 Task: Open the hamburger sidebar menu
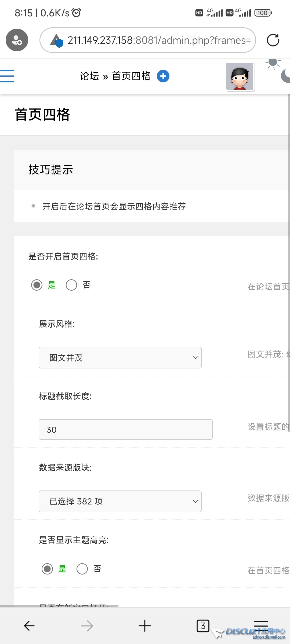[x=7, y=76]
